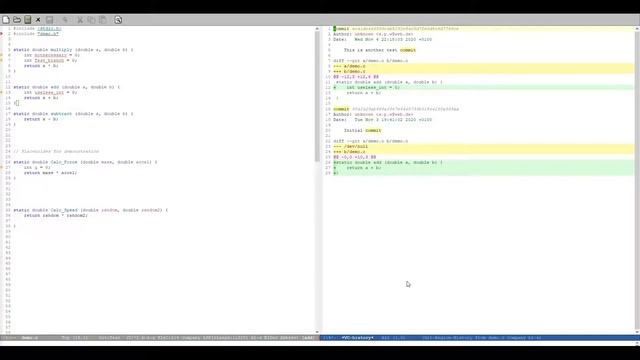Screen dimensions: 640x360
Task: Click the first commit hash in VC-history
Action: (x=405, y=29)
